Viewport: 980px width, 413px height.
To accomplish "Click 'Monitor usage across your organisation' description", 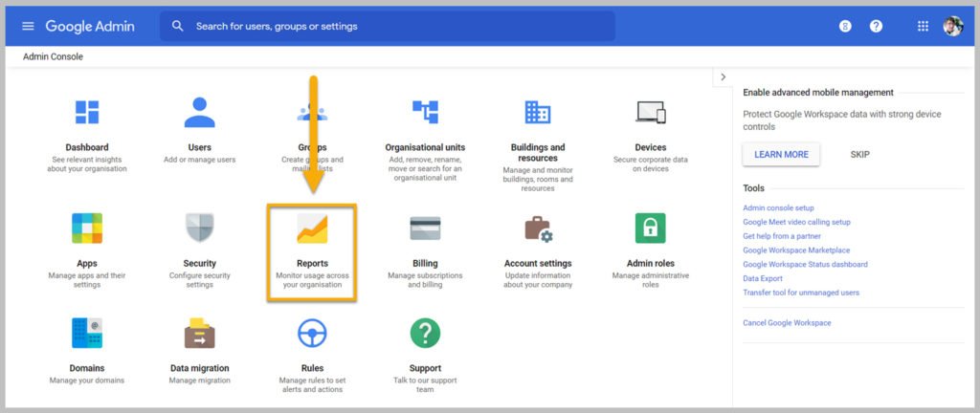I will click(x=312, y=280).
